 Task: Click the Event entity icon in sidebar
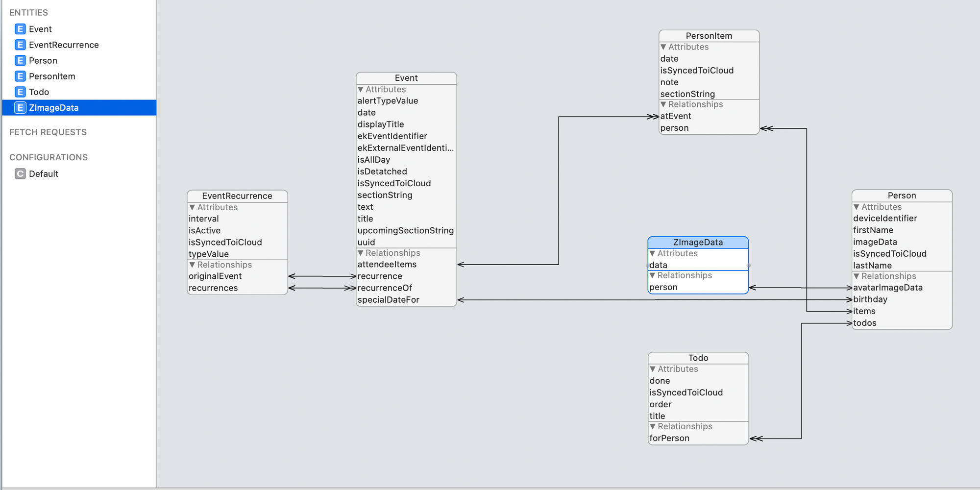point(20,29)
